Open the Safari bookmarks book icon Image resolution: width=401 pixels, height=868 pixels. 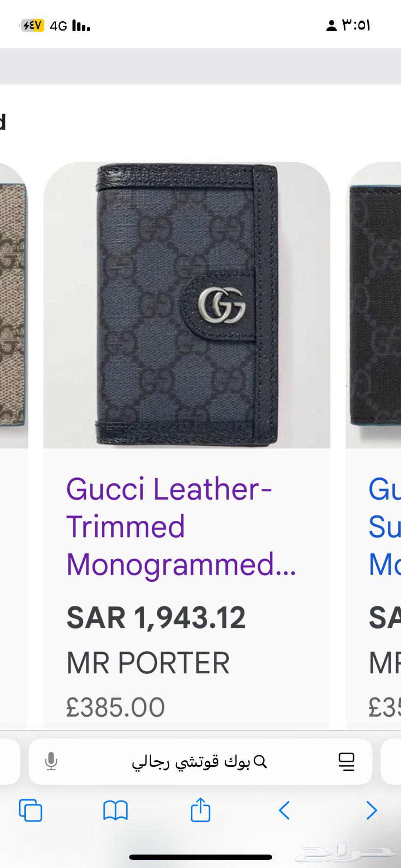point(116,810)
